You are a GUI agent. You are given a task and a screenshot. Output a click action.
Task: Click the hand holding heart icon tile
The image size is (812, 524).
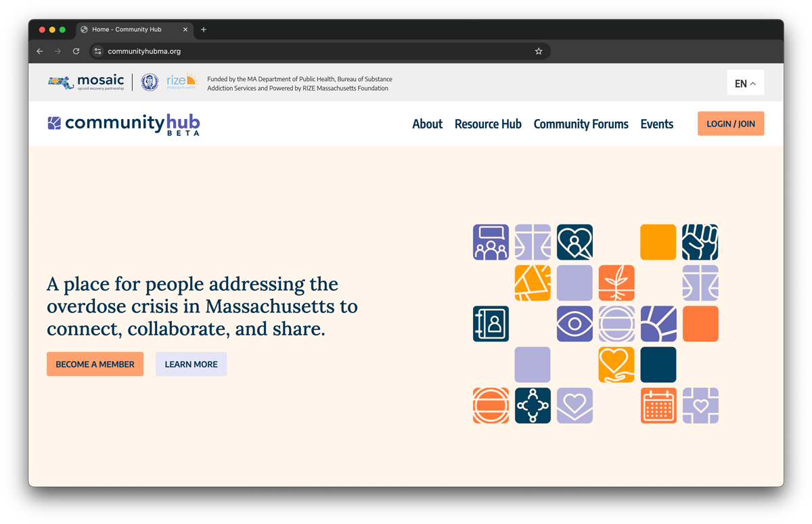[x=616, y=365]
